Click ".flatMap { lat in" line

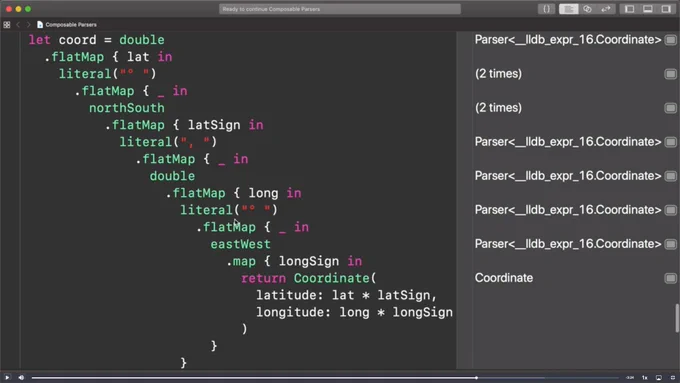pyautogui.click(x=108, y=57)
